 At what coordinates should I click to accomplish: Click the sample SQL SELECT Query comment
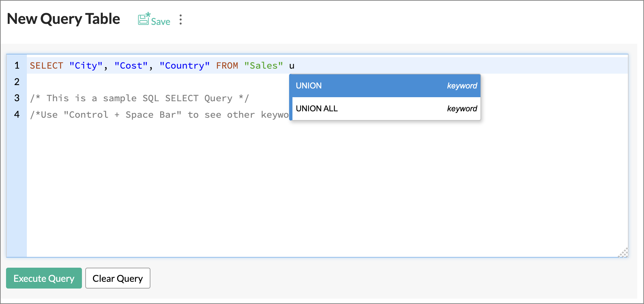point(139,98)
